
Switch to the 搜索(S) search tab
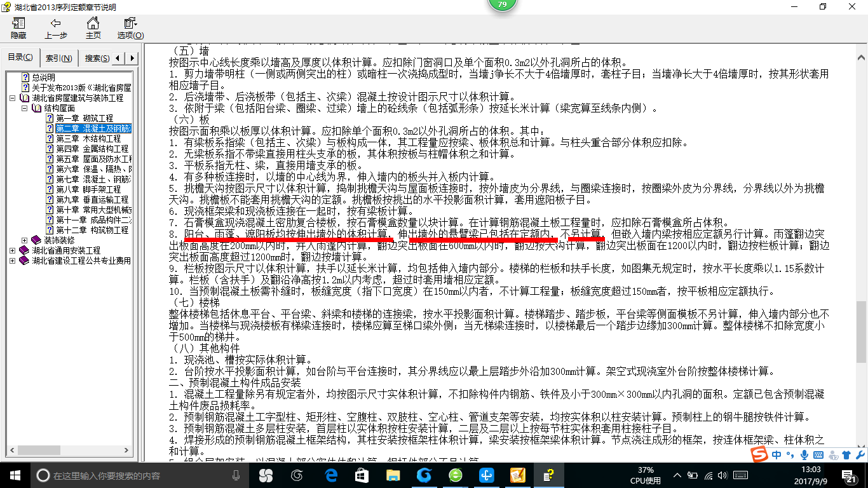pos(97,58)
